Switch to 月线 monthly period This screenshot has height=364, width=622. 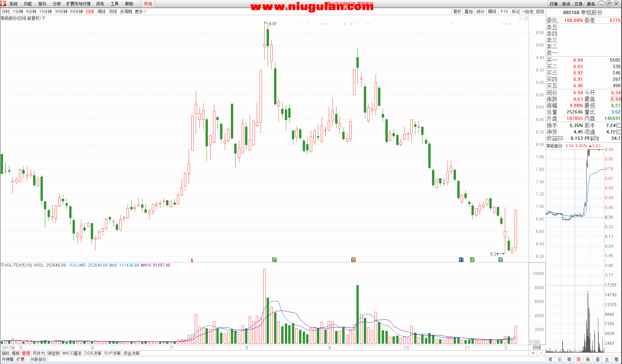113,11
